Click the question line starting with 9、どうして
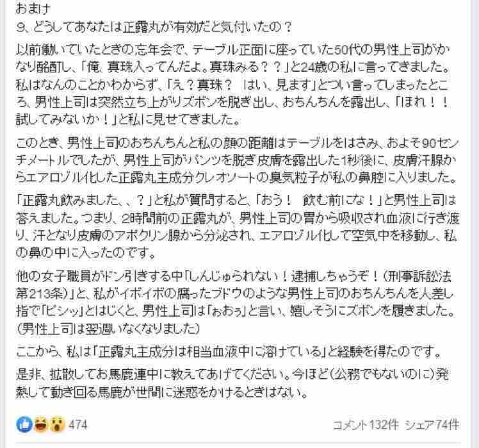Image resolution: width=479 pixels, height=448 pixels. coord(154,28)
